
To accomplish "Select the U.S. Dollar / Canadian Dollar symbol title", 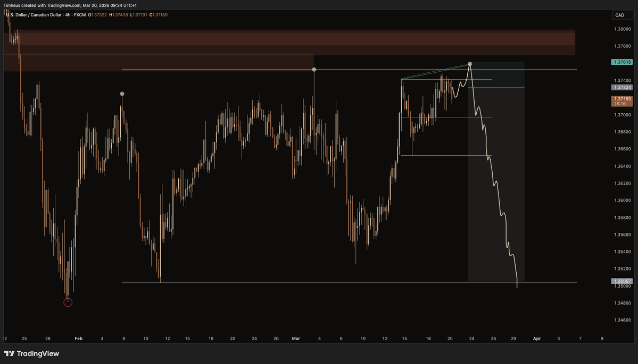I will click(x=34, y=15).
